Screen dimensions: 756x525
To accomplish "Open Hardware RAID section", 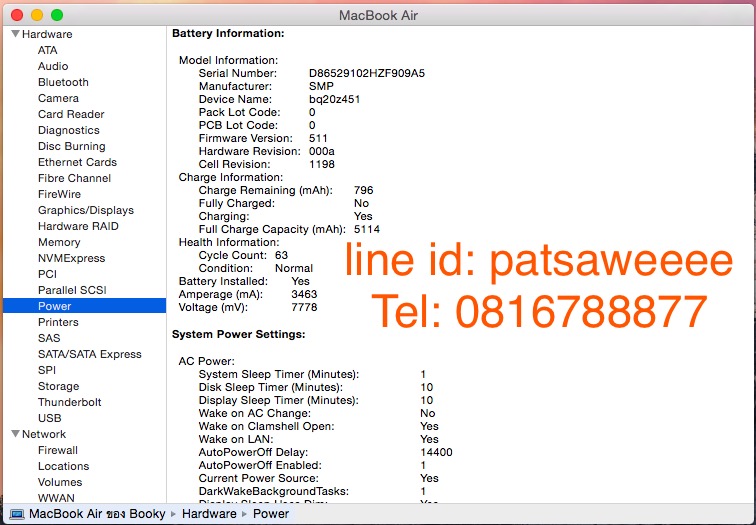I will 78,226.
